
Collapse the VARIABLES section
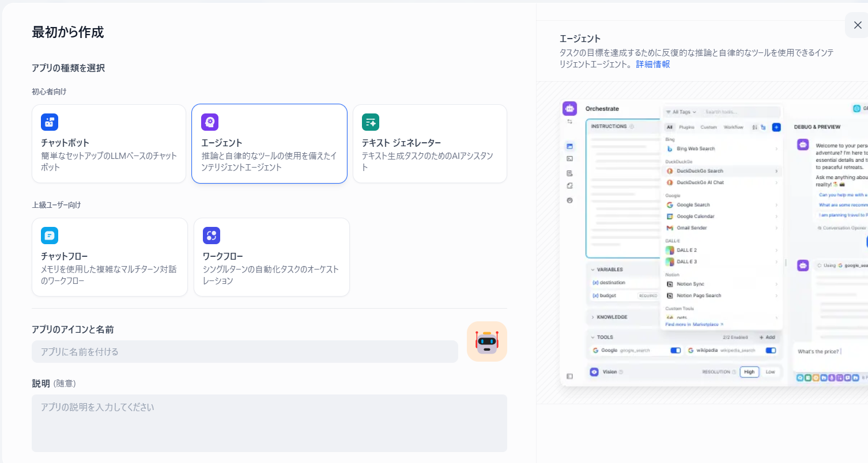pyautogui.click(x=593, y=270)
